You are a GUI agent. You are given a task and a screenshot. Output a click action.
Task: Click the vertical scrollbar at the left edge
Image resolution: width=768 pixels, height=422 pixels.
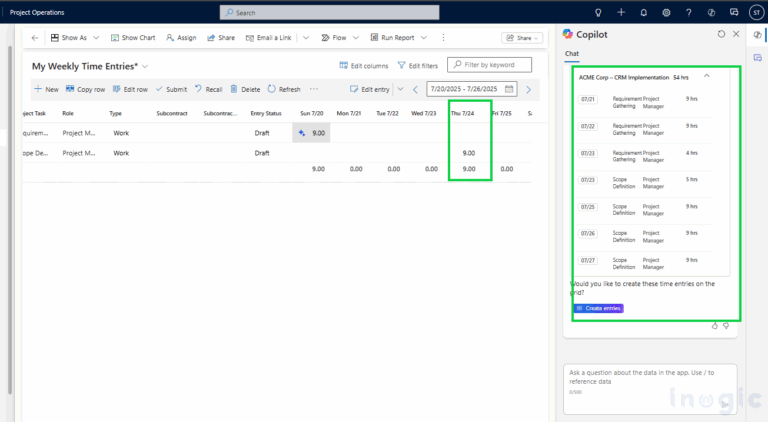pos(10,220)
